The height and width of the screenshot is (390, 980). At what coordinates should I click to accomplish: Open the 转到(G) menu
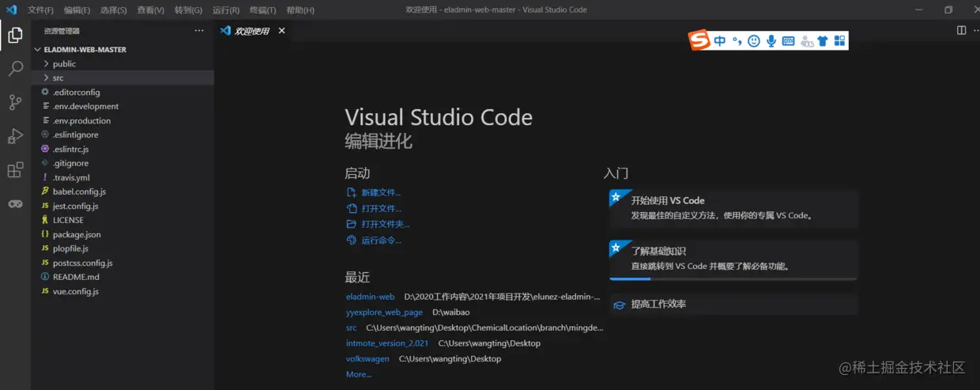(x=188, y=10)
